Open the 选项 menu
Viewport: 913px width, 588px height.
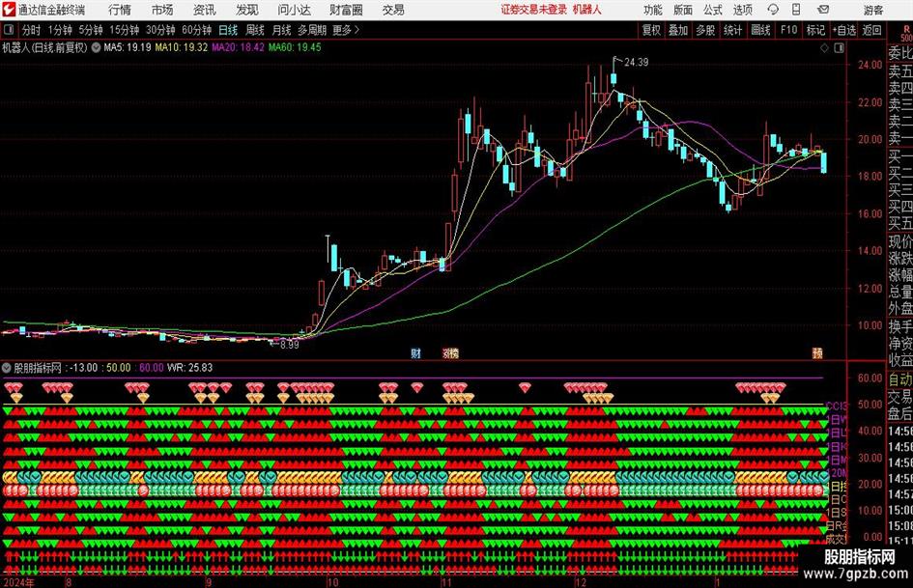pos(742,10)
